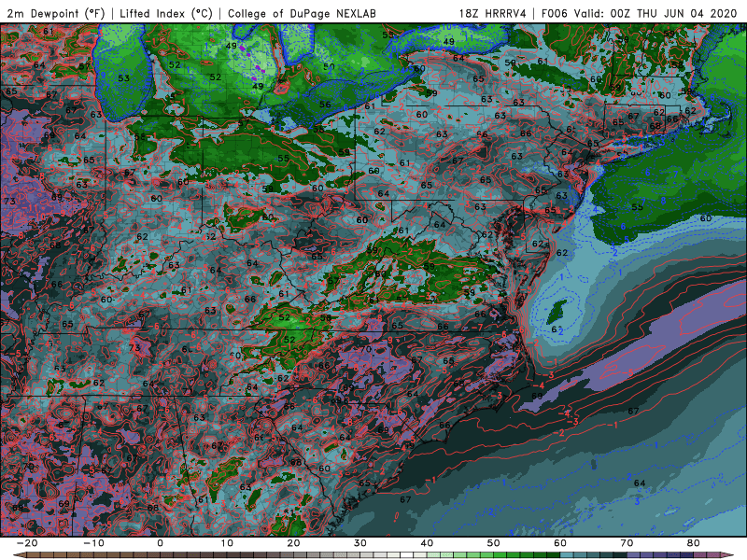Image resolution: width=747 pixels, height=560 pixels.
Task: Click the left arrow end of color bar
Action: [x=19, y=555]
